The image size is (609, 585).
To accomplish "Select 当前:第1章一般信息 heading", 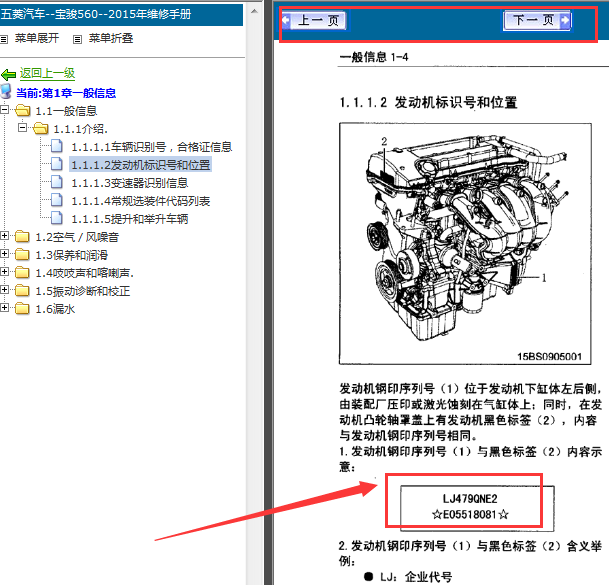I will click(66, 93).
